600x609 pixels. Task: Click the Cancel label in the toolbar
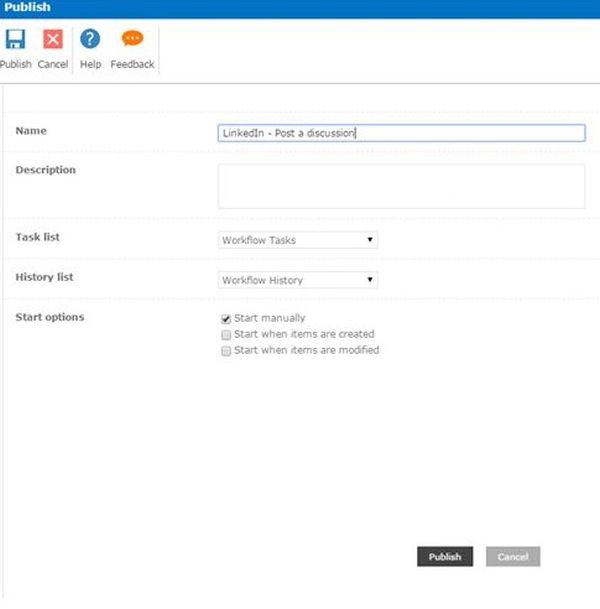[53, 65]
